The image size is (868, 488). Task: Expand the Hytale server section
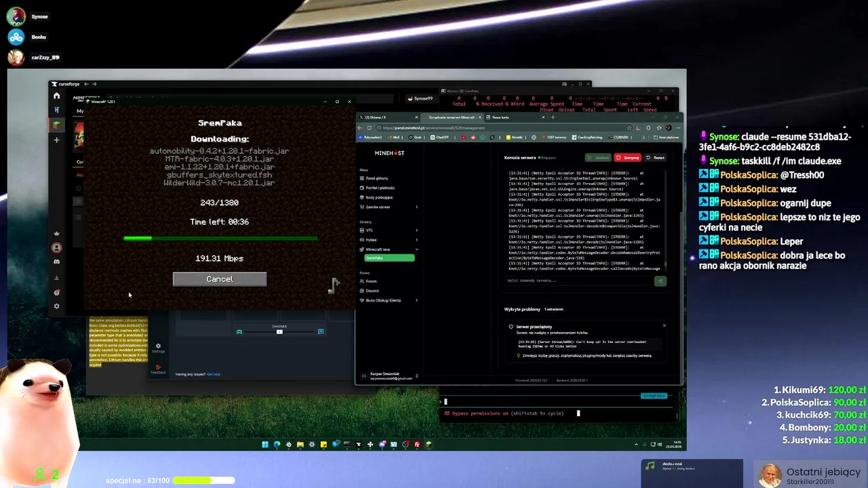389,240
